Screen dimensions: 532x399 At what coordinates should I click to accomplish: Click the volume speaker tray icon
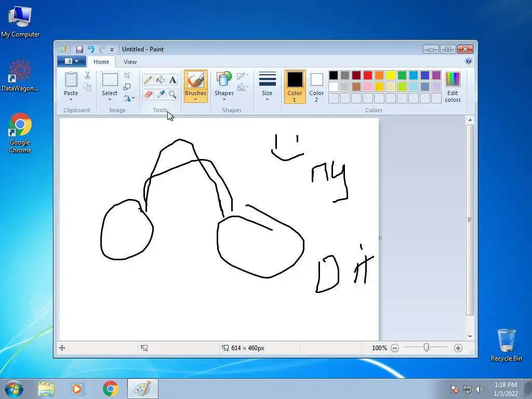480,389
